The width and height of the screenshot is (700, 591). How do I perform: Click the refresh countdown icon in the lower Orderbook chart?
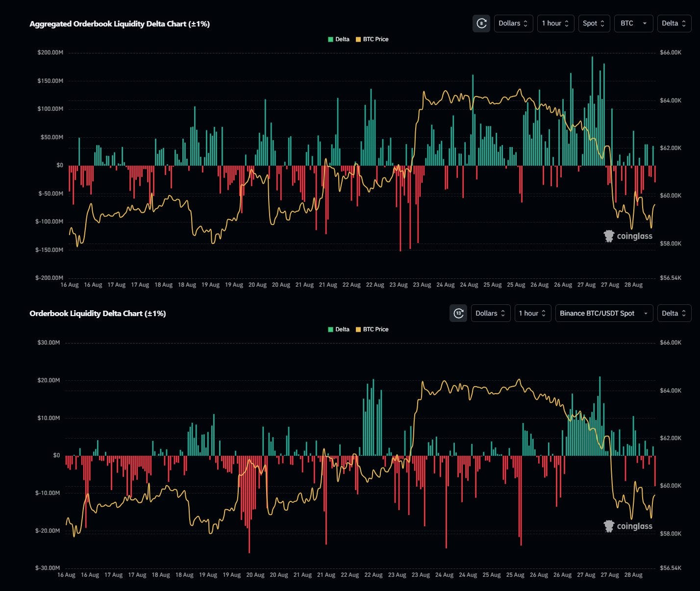pyautogui.click(x=458, y=313)
